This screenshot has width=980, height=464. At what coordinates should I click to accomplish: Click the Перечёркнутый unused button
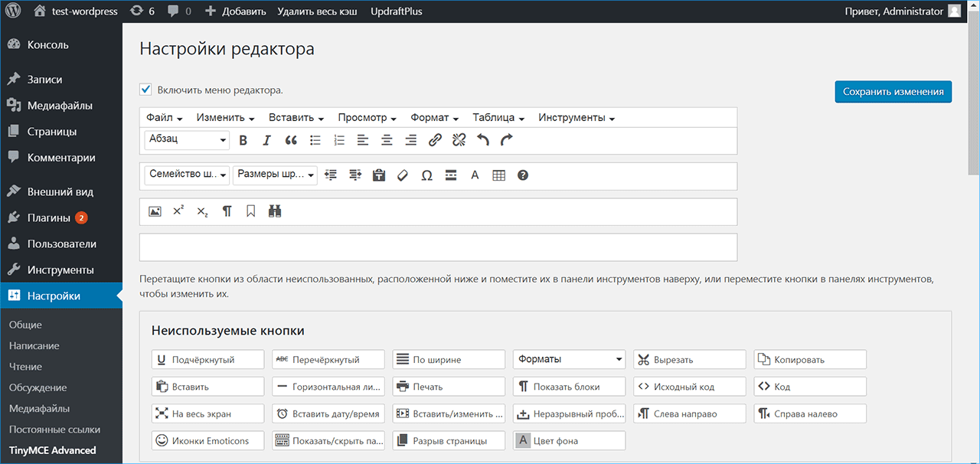point(328,359)
